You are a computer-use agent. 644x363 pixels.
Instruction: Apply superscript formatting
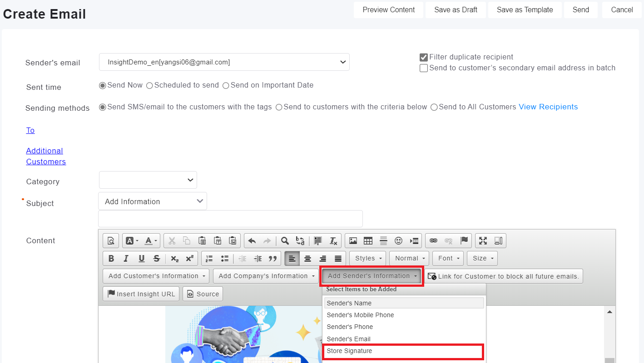click(190, 258)
